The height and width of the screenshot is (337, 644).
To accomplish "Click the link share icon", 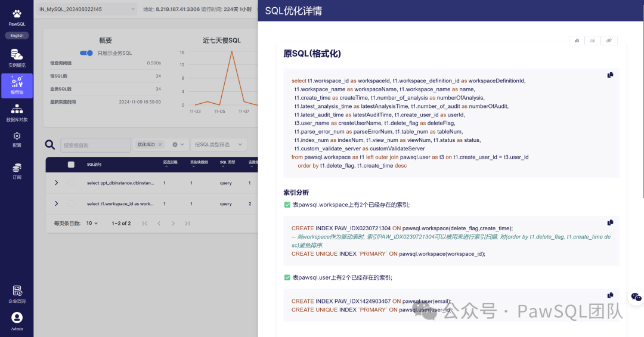I will tap(609, 41).
